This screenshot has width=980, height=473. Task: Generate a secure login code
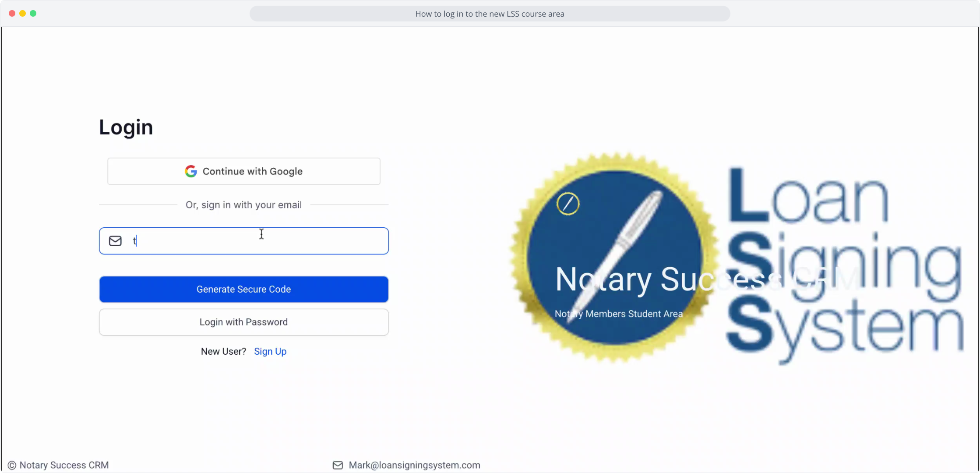(243, 289)
